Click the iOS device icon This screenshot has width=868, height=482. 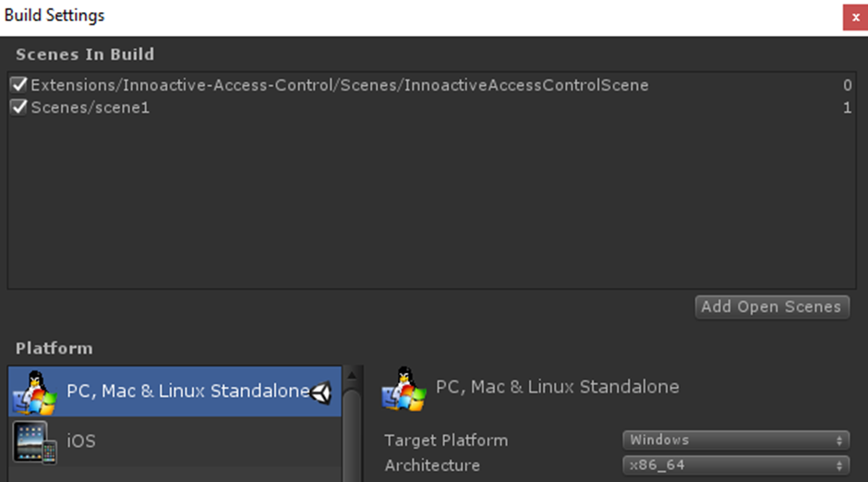point(36,441)
